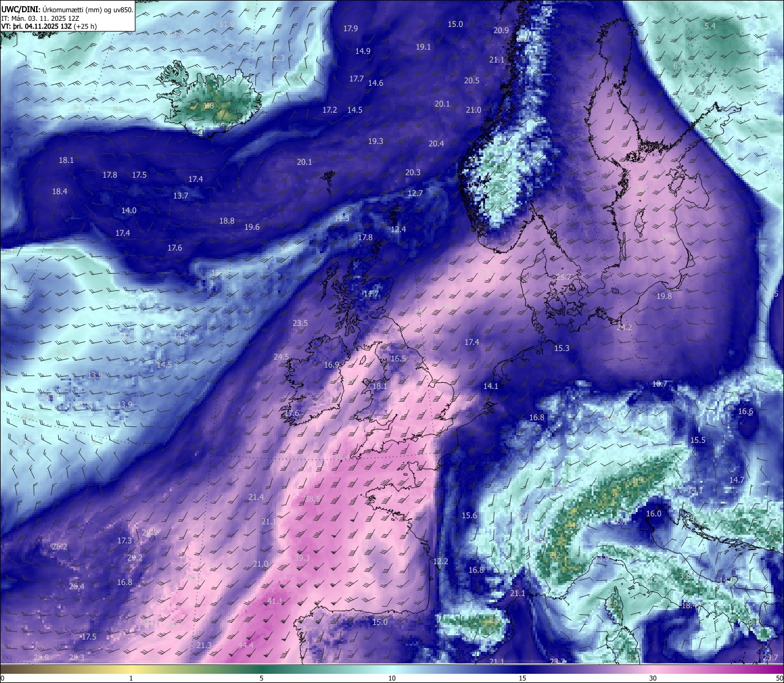Click the color bar tick label "5"
Image resolution: width=784 pixels, height=683 pixels.
pos(262,678)
